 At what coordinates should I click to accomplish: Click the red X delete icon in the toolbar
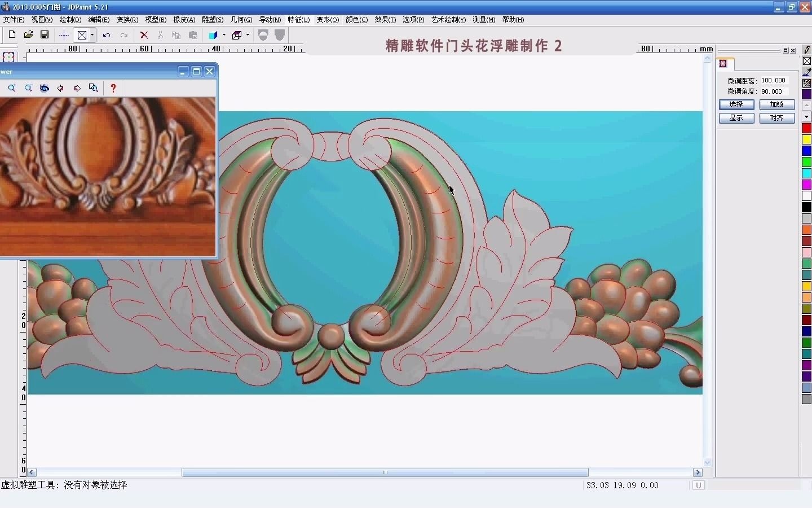[144, 35]
